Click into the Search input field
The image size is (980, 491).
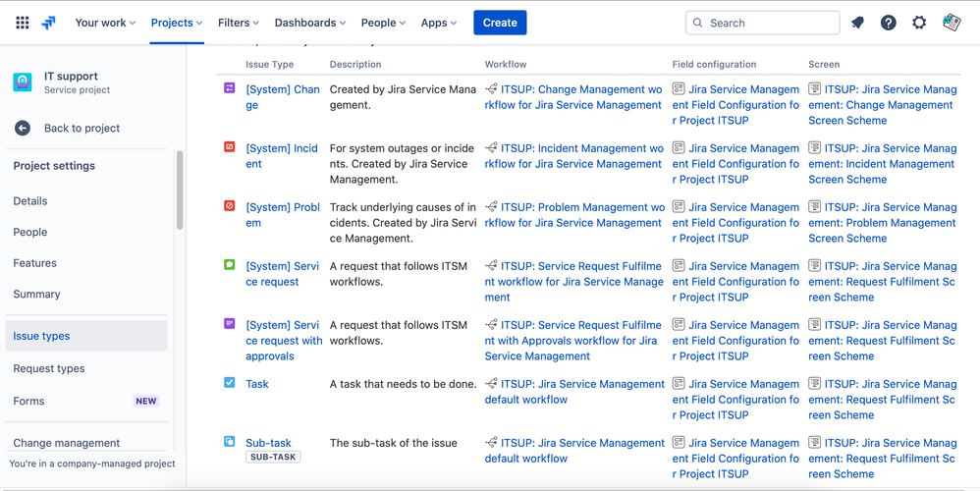[763, 23]
